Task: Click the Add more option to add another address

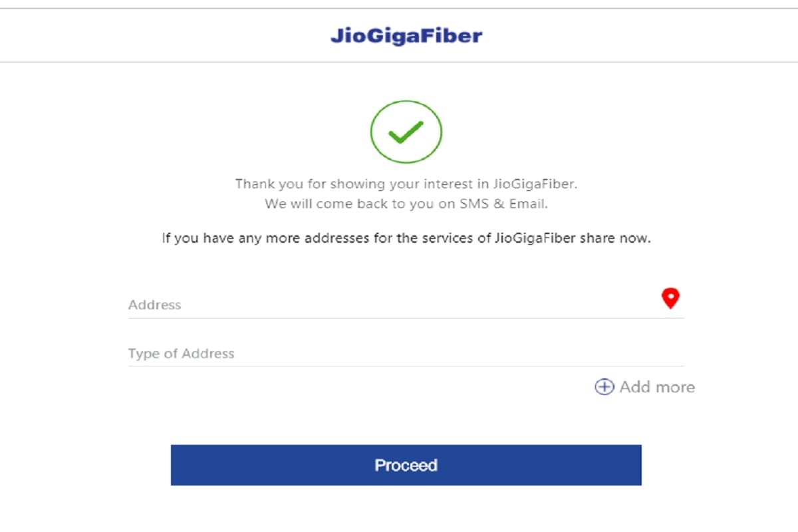Action: pos(644,387)
